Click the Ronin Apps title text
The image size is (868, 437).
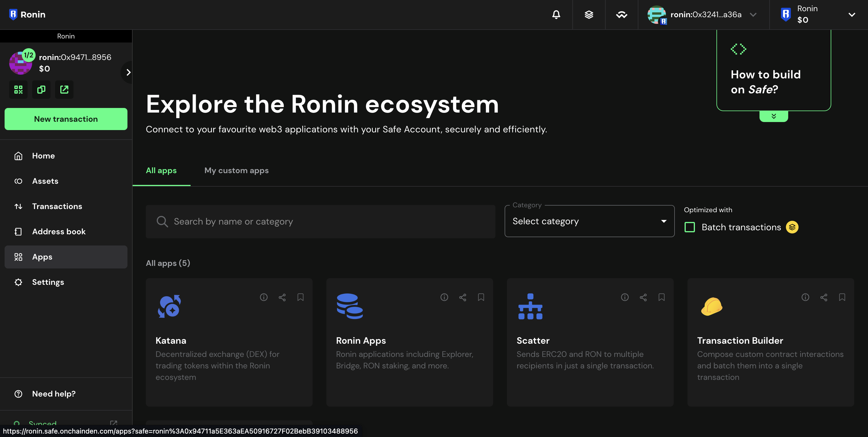(x=361, y=341)
